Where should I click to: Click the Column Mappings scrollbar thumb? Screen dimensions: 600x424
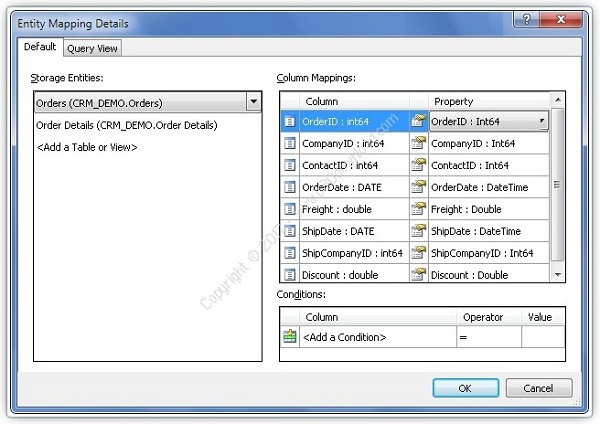click(x=558, y=185)
